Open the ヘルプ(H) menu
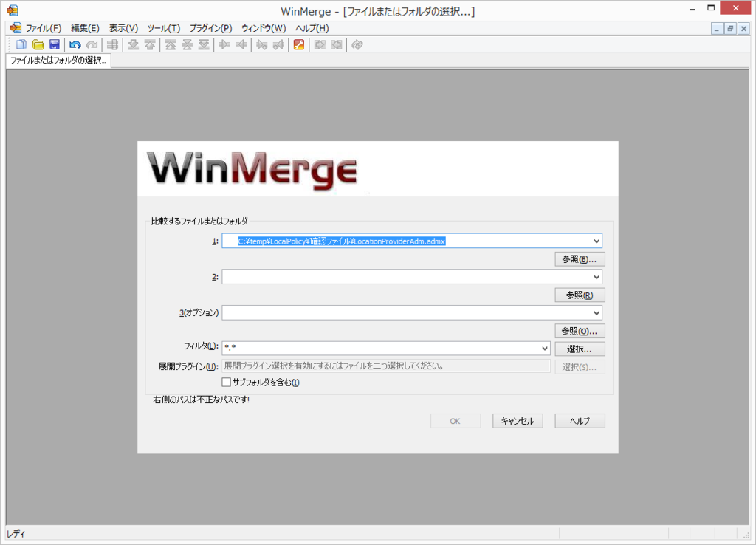The image size is (756, 545). (x=312, y=29)
